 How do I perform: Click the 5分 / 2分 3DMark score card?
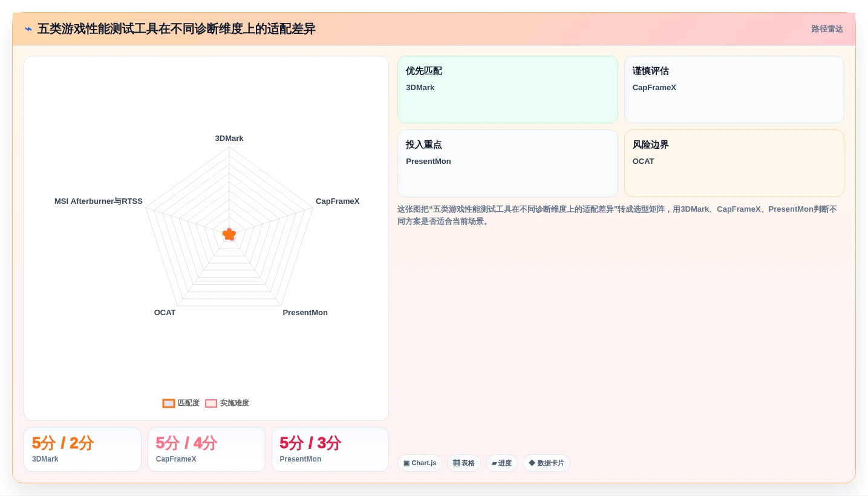[x=82, y=449]
